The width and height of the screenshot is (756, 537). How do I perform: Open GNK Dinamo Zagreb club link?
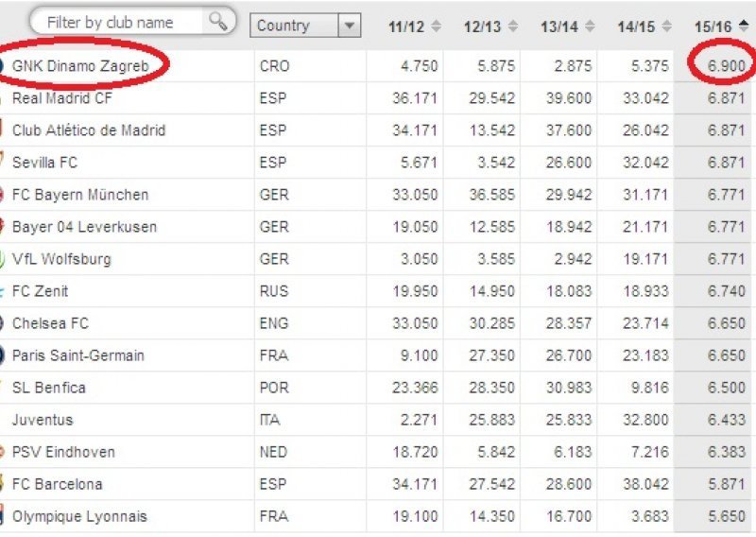(80, 65)
